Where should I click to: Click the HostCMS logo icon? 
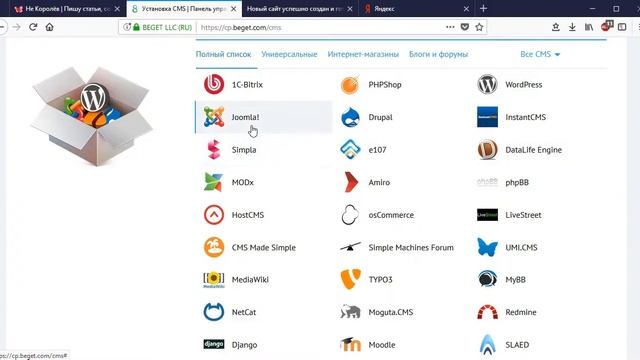[x=214, y=215]
